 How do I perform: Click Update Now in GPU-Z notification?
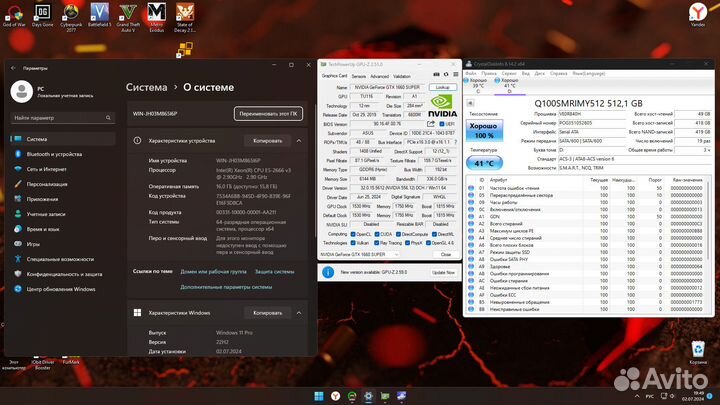443,272
